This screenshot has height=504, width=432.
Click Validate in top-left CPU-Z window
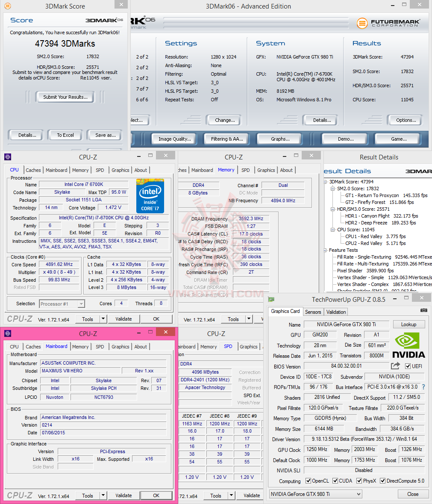pyautogui.click(x=123, y=319)
